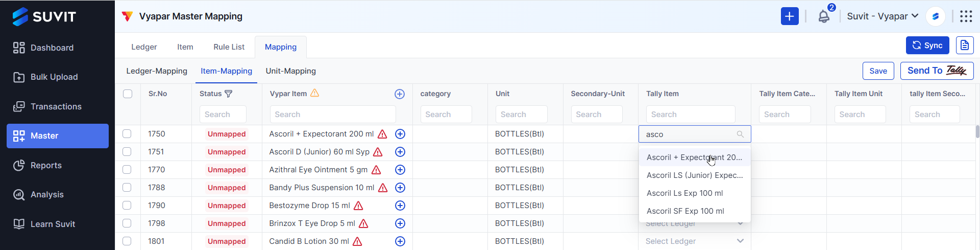Open the Unit-Mapping sub-tab

pos(290,71)
